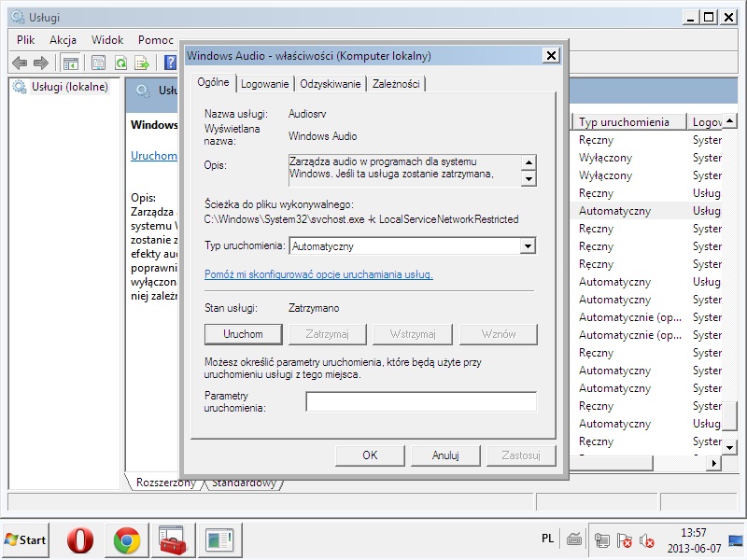The image size is (747, 560).
Task: Click the network icon in the system tray
Action: pos(601,540)
